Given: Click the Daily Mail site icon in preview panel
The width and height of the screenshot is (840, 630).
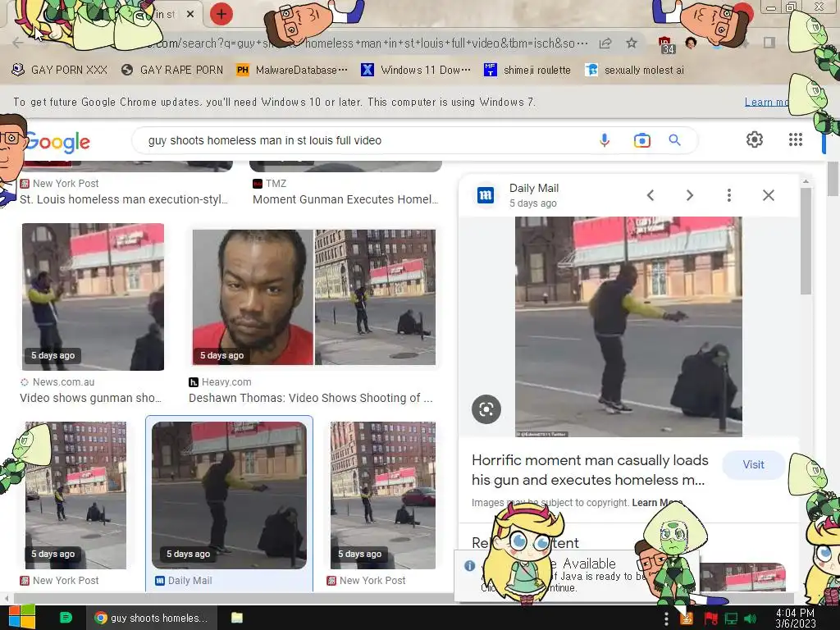Looking at the screenshot, I should click(486, 195).
